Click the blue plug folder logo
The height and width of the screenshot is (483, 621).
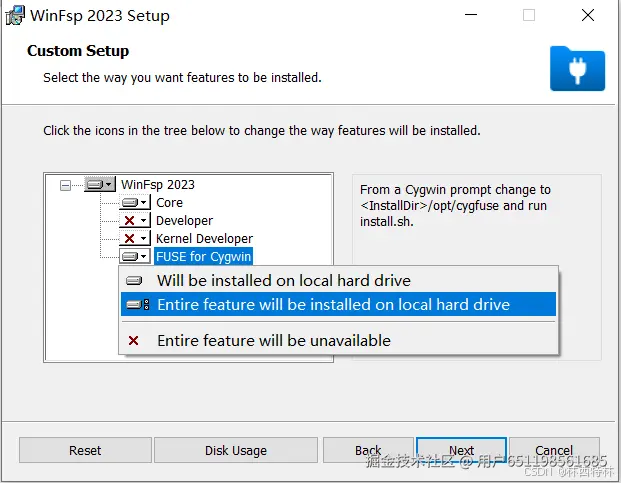[577, 68]
